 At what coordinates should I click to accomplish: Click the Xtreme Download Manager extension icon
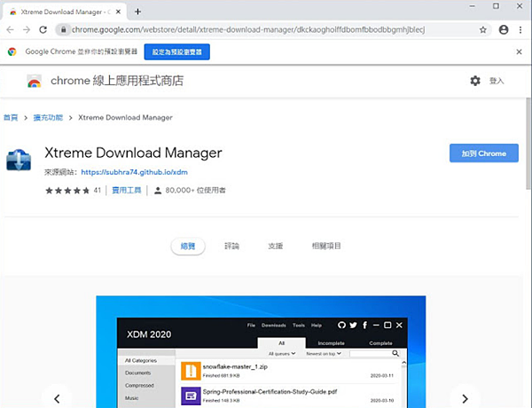19,160
